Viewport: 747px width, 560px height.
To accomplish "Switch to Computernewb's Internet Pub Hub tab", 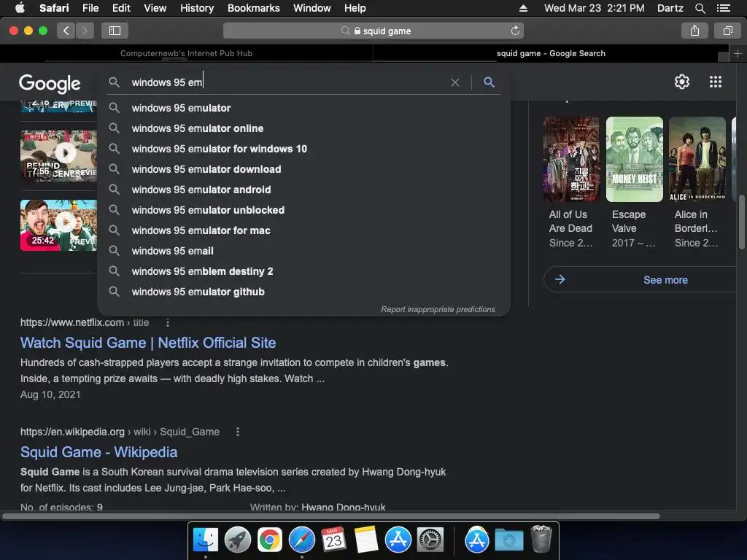I will [x=186, y=53].
